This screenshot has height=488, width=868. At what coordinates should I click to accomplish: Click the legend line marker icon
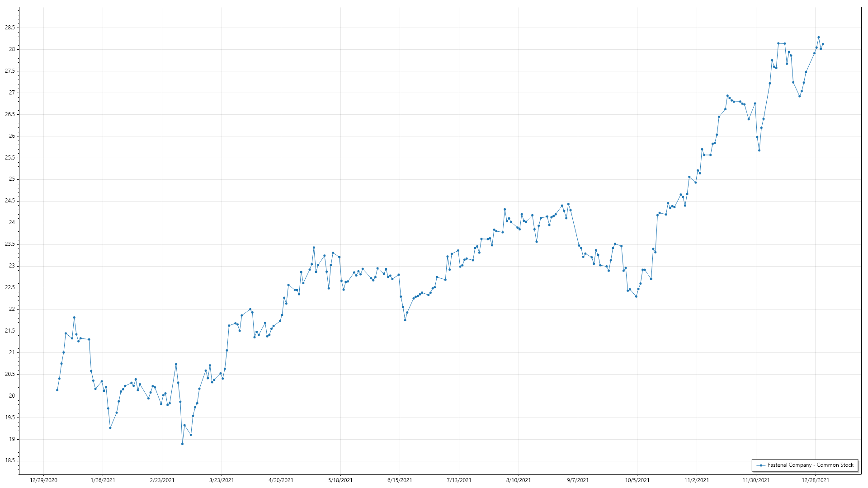761,465
